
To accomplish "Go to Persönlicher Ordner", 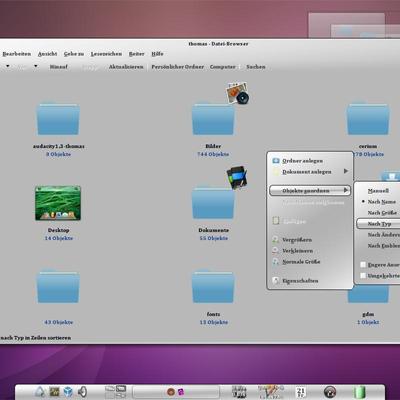I will point(178,67).
